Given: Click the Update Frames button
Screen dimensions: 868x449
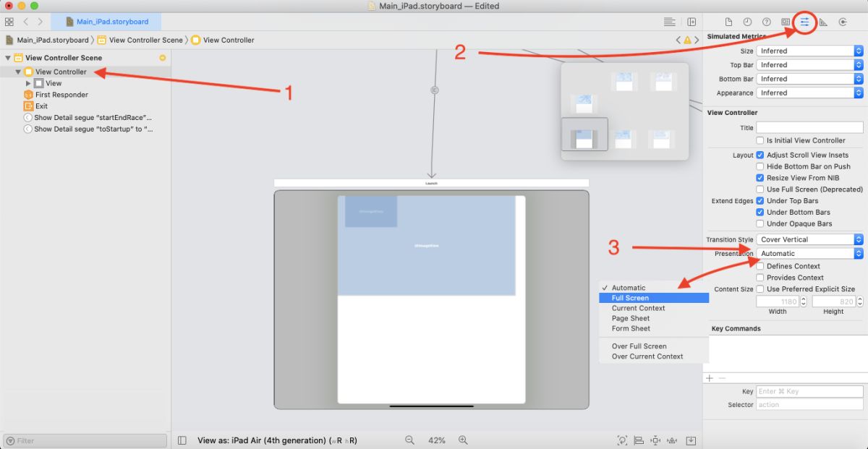Looking at the screenshot, I should click(x=622, y=440).
